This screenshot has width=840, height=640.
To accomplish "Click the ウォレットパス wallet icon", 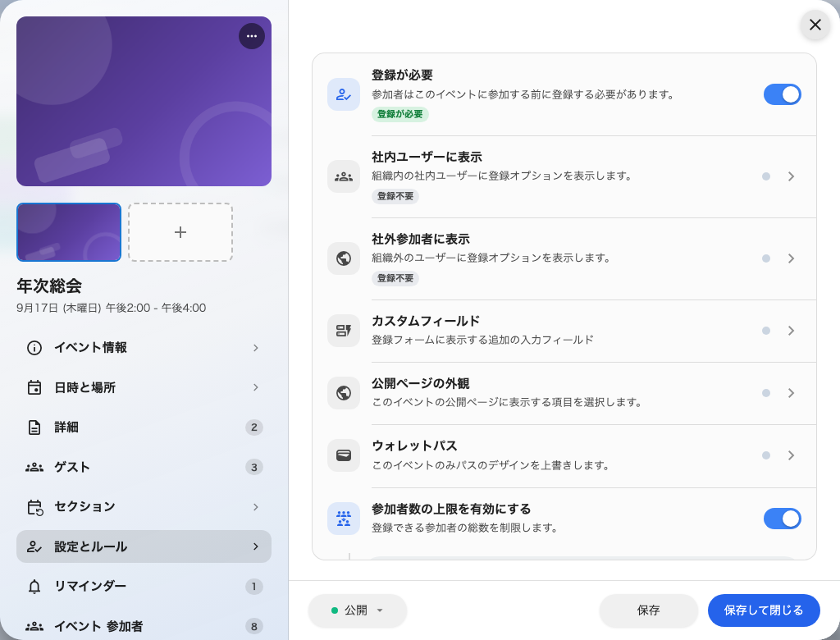I will pyautogui.click(x=344, y=455).
